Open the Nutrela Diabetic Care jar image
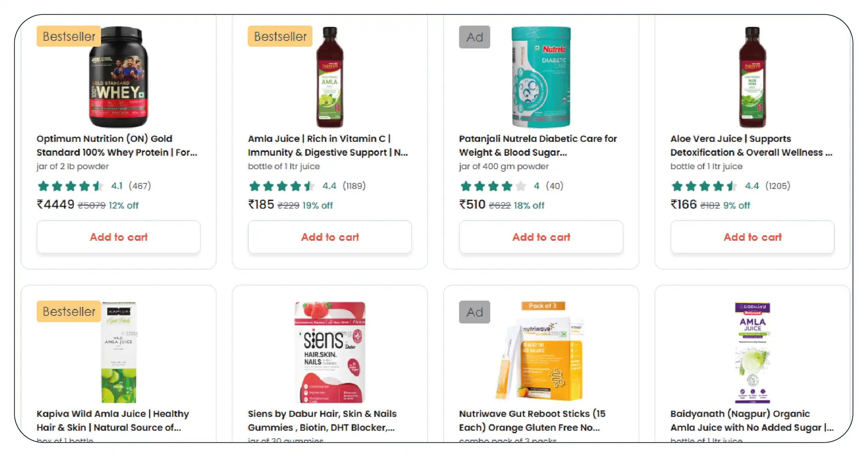 [541, 77]
